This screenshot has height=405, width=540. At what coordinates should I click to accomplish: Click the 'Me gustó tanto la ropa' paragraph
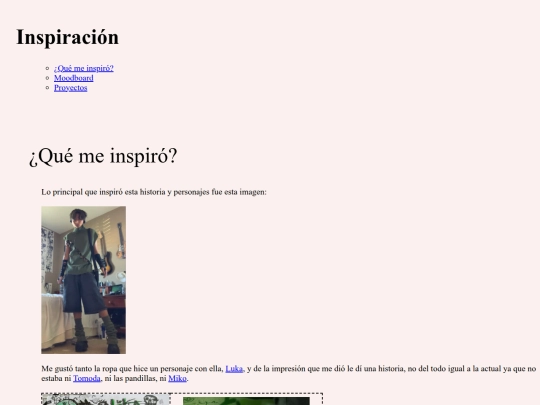(289, 374)
